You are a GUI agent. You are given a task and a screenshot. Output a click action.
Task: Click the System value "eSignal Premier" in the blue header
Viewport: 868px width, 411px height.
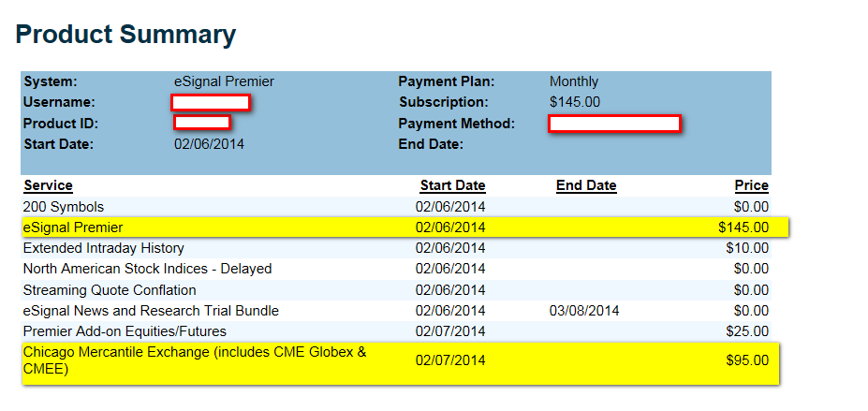pos(224,81)
